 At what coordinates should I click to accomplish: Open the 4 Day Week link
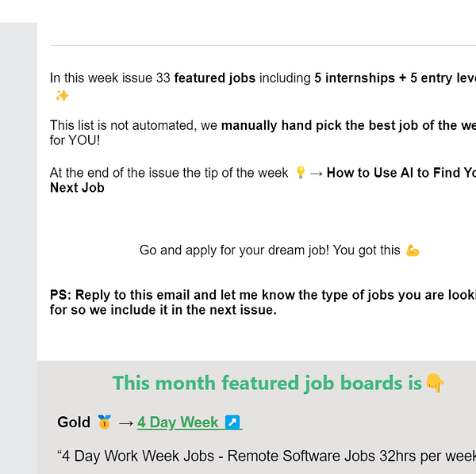[190, 422]
